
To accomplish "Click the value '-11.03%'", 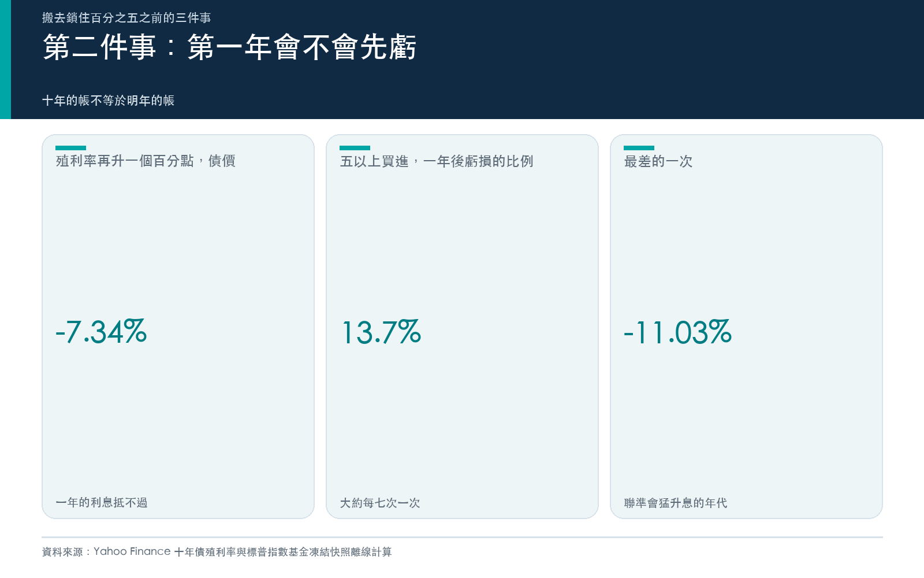I will [x=678, y=332].
